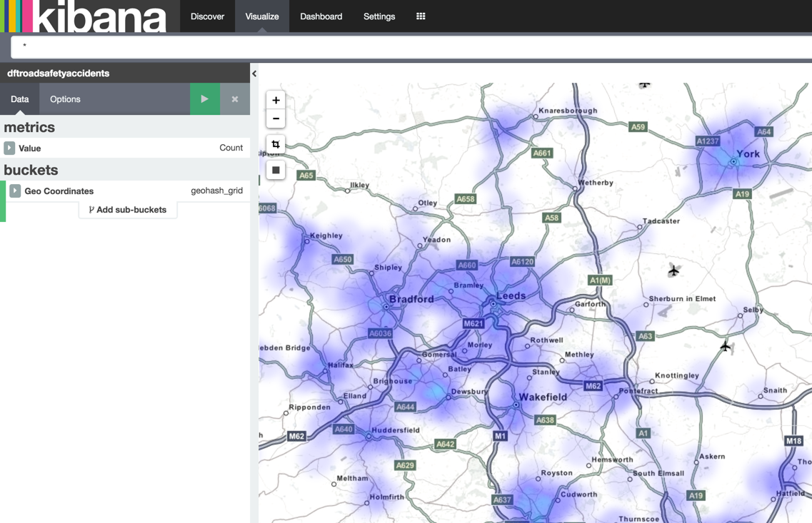Switch to the Options tab
The image size is (812, 523).
click(65, 99)
